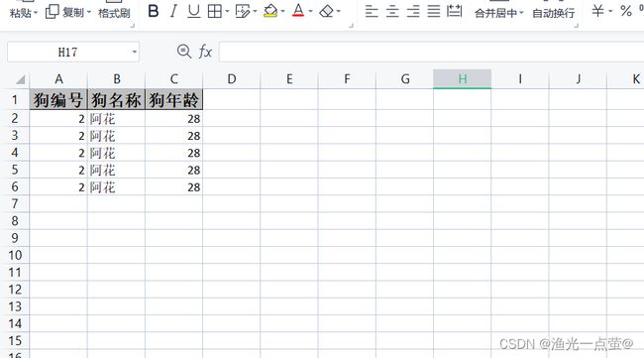Select column A header
644x358 pixels.
point(58,79)
